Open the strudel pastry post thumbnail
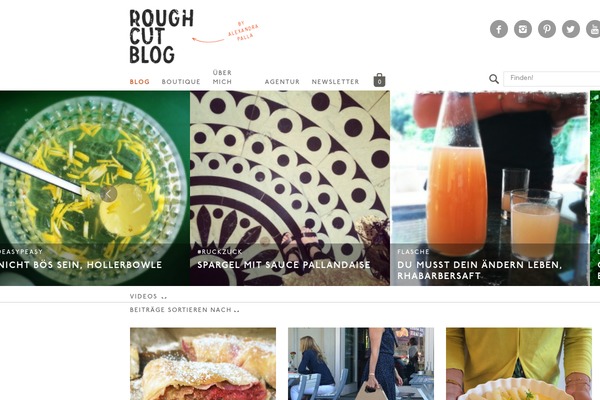Viewport: 600px width, 400px height. pos(203,364)
